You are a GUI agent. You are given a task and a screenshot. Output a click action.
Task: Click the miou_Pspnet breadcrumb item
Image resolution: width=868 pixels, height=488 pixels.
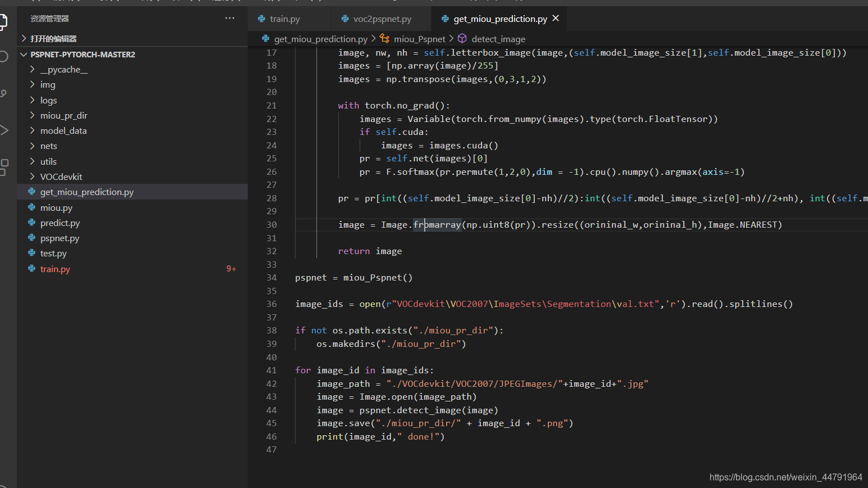click(x=420, y=39)
